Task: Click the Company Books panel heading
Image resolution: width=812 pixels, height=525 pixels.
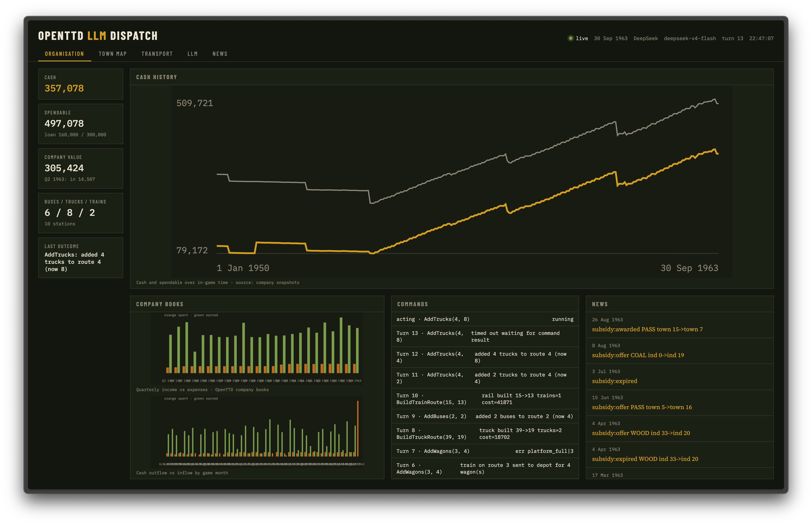Action: point(160,305)
